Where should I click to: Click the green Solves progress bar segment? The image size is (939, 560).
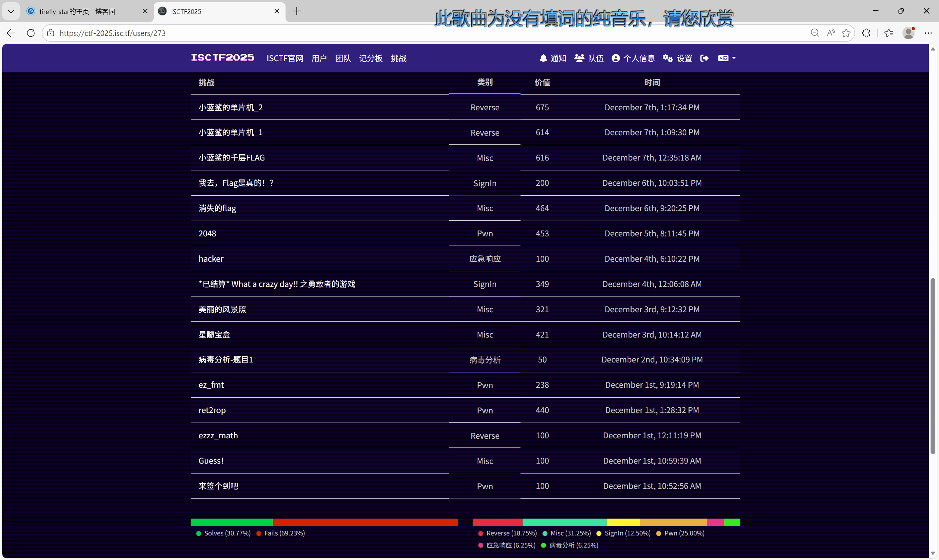[x=231, y=522]
